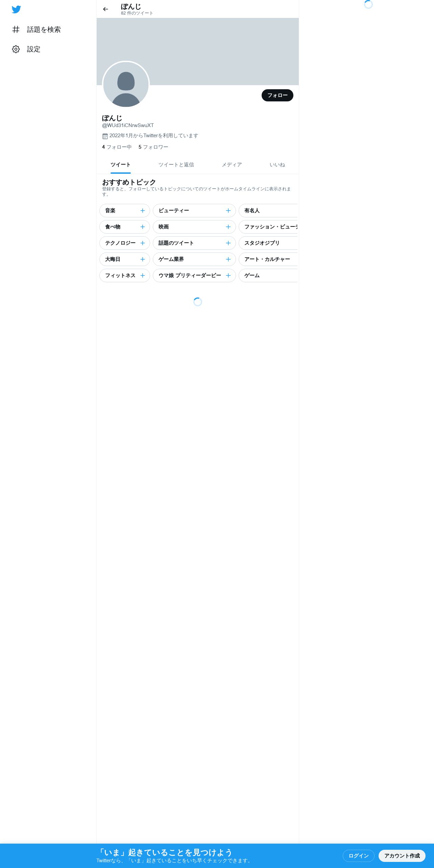Open the フィットネス topic label
The height and width of the screenshot is (868, 434).
coord(120,275)
